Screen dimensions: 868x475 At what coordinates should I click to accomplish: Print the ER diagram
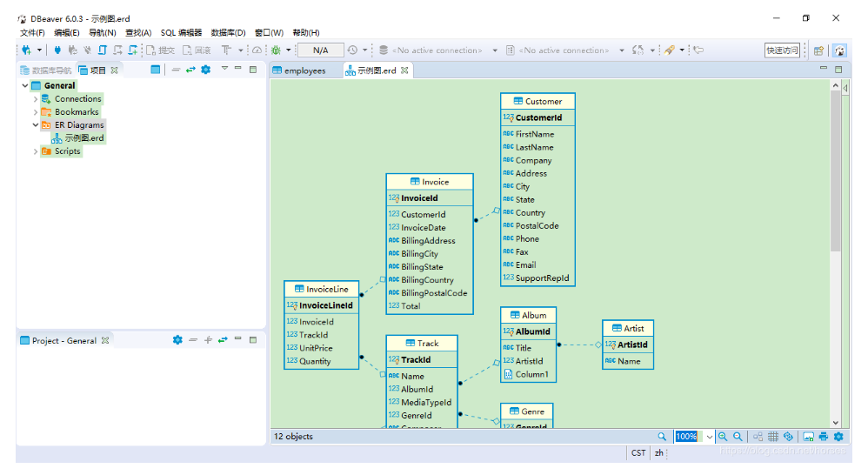[x=824, y=437]
